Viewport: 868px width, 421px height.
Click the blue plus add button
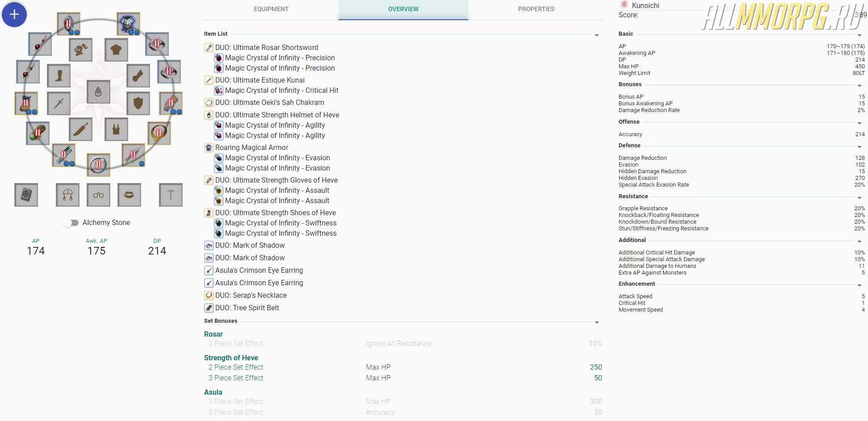(14, 14)
